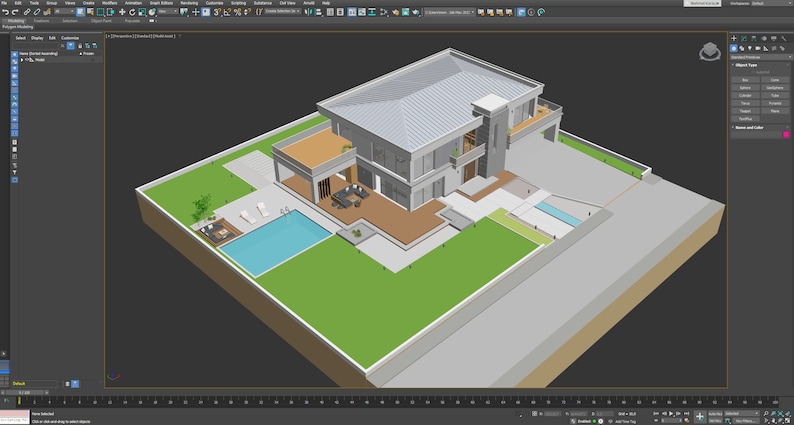The image size is (794, 425).
Task: Switch to the Populate ribbon tab
Action: [132, 21]
